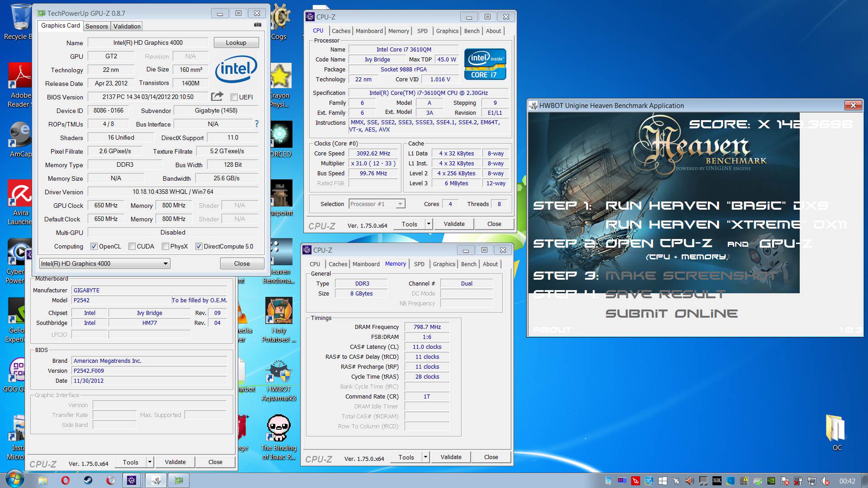Open the first Opera taskbar icon

[x=66, y=480]
